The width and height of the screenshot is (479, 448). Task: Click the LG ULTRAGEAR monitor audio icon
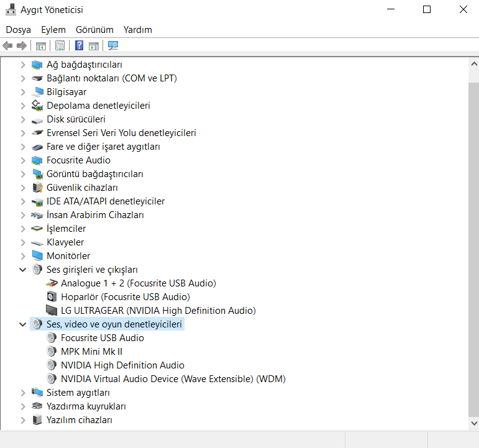click(52, 311)
